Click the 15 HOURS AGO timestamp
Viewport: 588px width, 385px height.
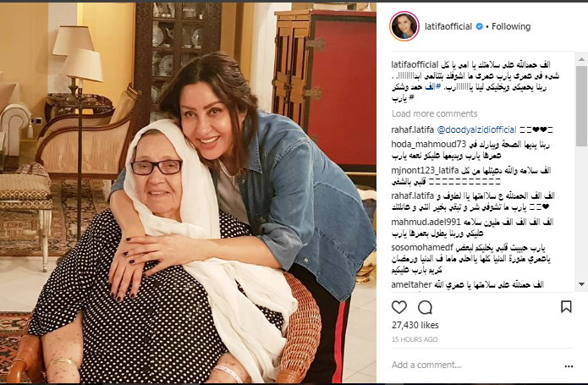click(x=415, y=339)
